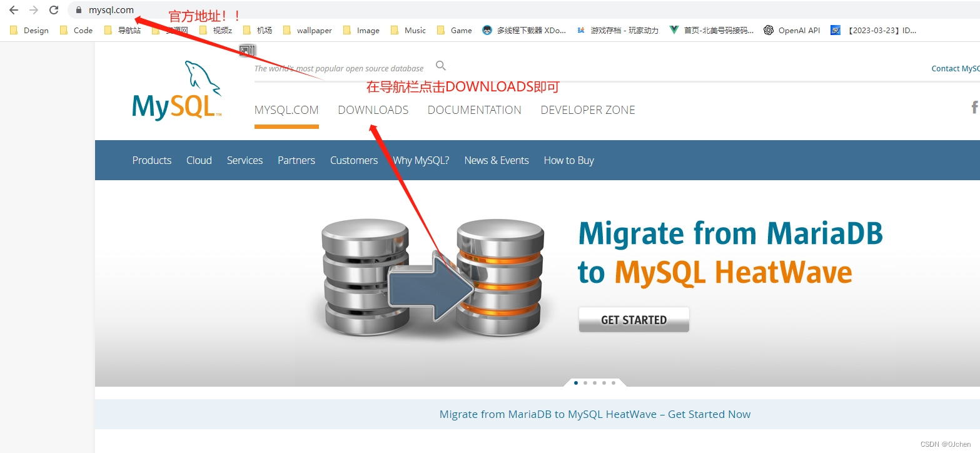Click the Facebook icon at right edge
Image resolution: width=980 pixels, height=453 pixels.
[974, 108]
